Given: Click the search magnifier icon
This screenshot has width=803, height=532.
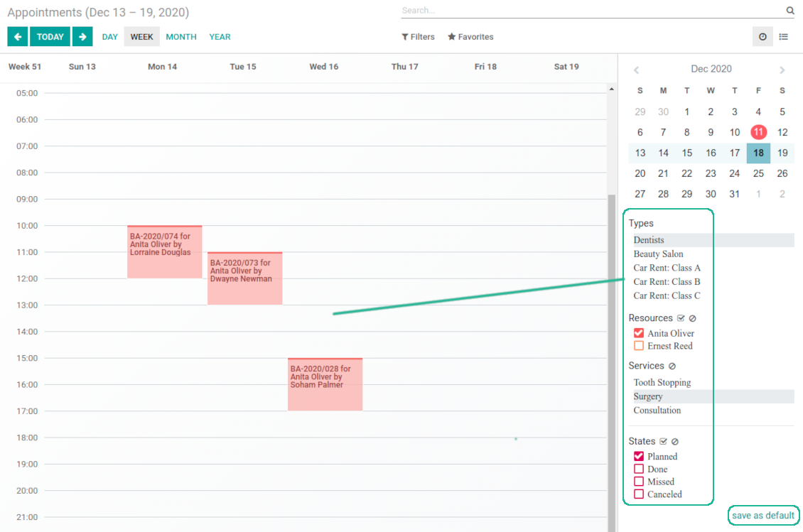Looking at the screenshot, I should click(x=790, y=11).
